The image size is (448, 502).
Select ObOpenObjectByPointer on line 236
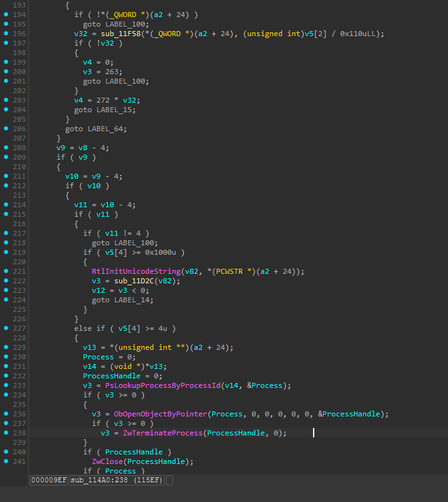tap(161, 414)
